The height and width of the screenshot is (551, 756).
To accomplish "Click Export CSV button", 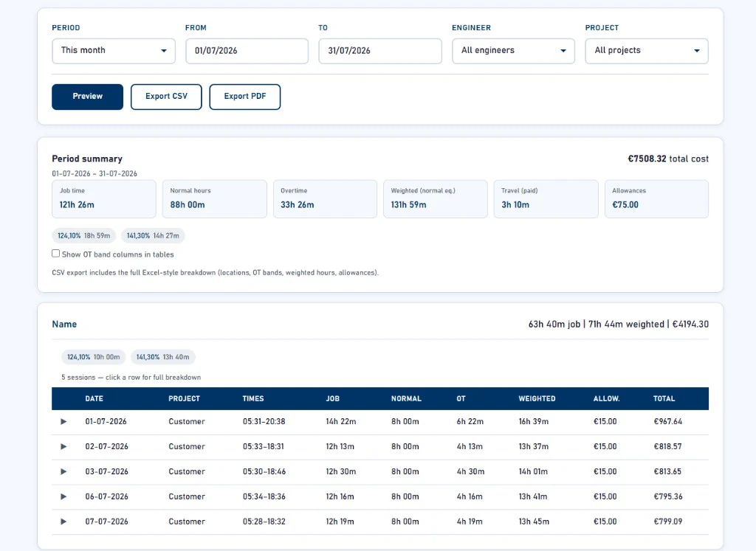I will click(166, 97).
